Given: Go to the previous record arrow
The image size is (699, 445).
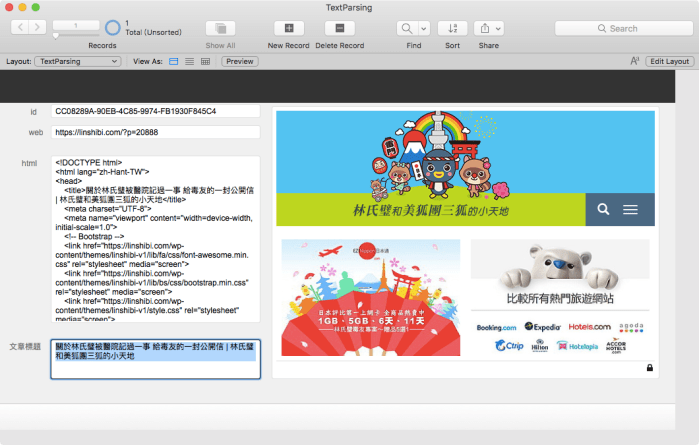Looking at the screenshot, I should pyautogui.click(x=16, y=27).
